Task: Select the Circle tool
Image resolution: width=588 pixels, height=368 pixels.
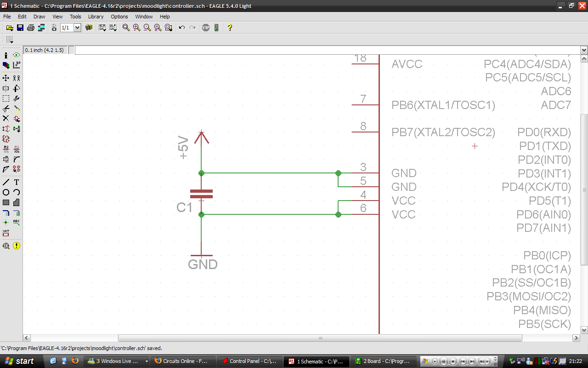Action: click(x=6, y=192)
